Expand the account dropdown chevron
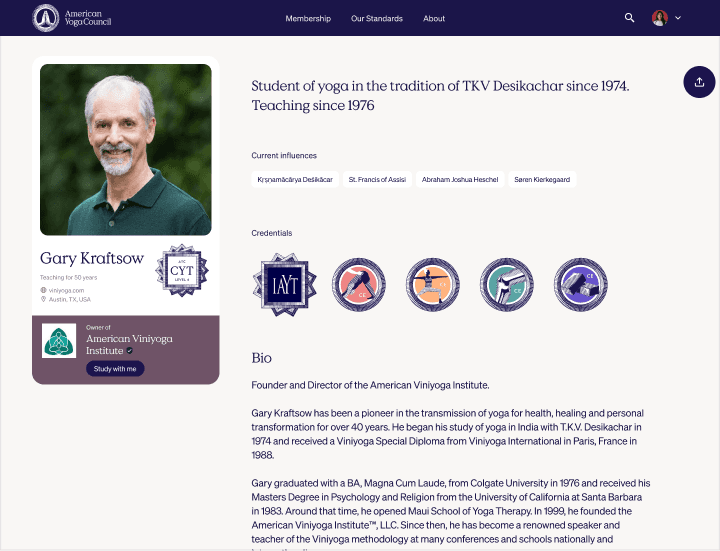720x551 pixels. point(678,18)
